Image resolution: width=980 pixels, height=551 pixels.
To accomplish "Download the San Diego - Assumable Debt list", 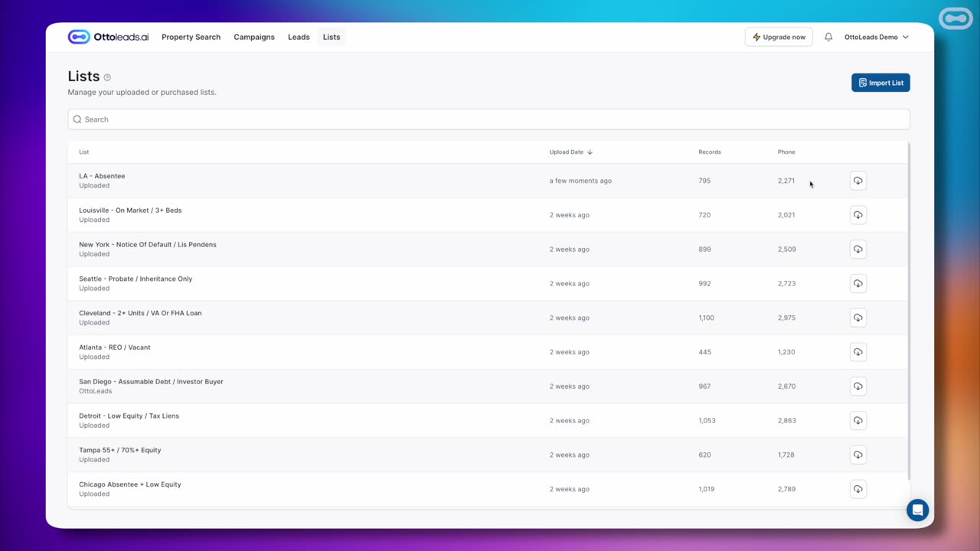I will pos(857,386).
